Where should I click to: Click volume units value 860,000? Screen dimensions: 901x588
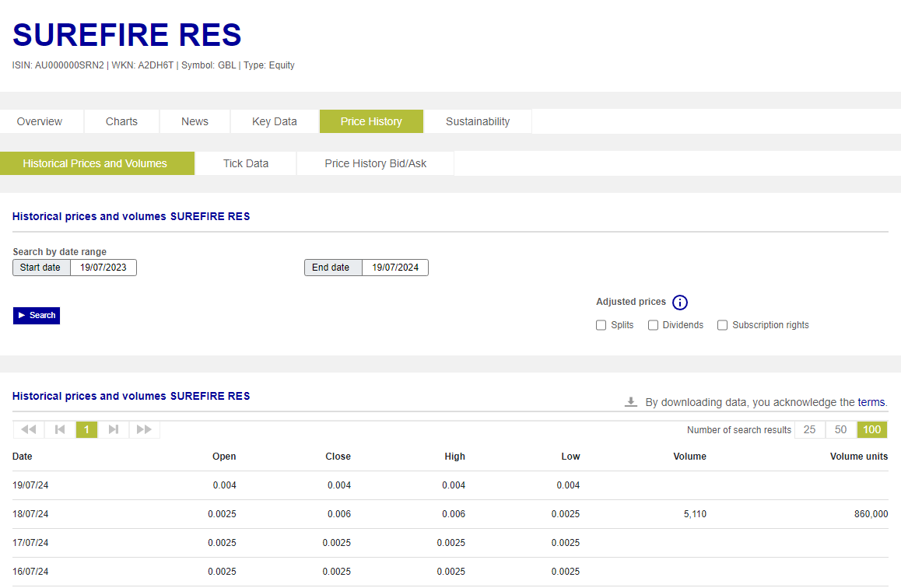[x=871, y=514]
